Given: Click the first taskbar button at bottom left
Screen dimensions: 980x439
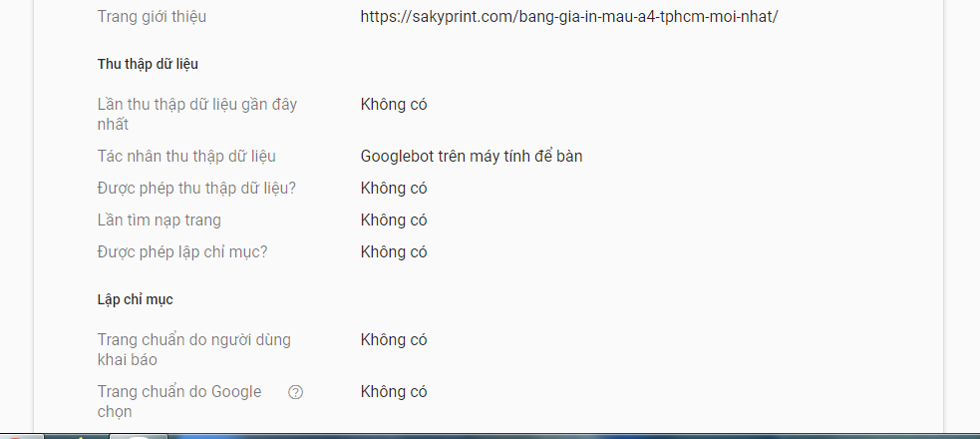Looking at the screenshot, I should [x=22, y=436].
